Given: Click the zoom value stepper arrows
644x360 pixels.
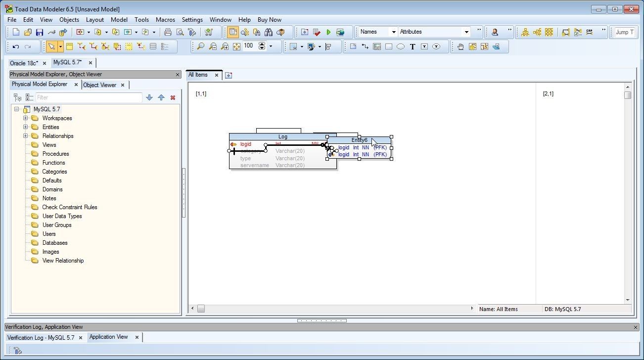Looking at the screenshot, I should [262, 46].
